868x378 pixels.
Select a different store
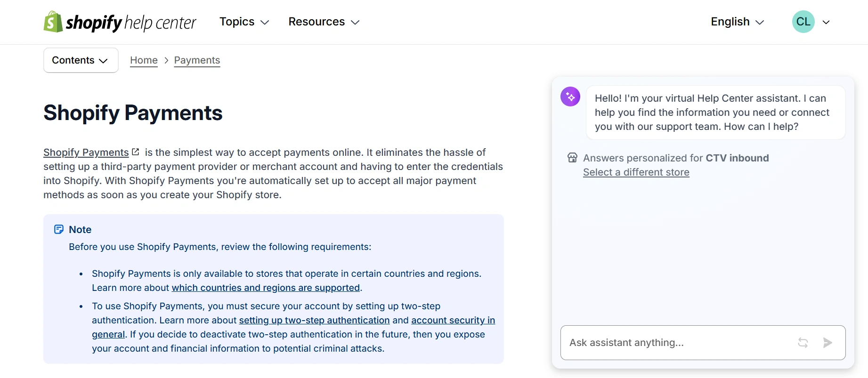636,172
